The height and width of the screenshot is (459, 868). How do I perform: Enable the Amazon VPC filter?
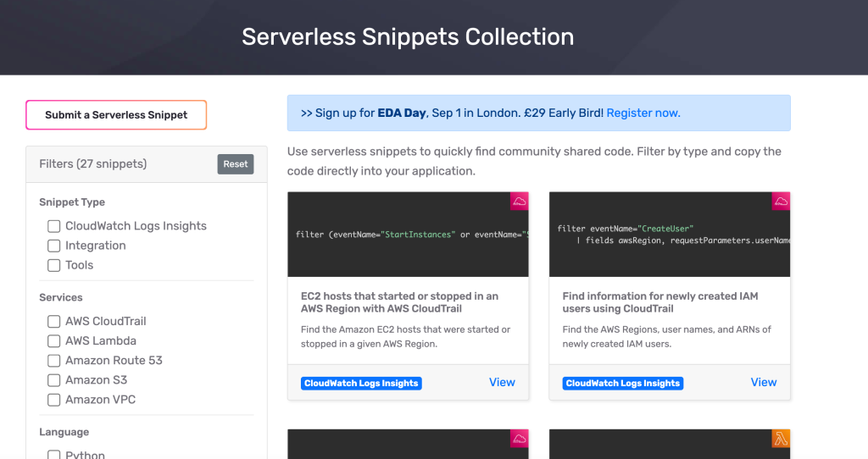coord(53,400)
